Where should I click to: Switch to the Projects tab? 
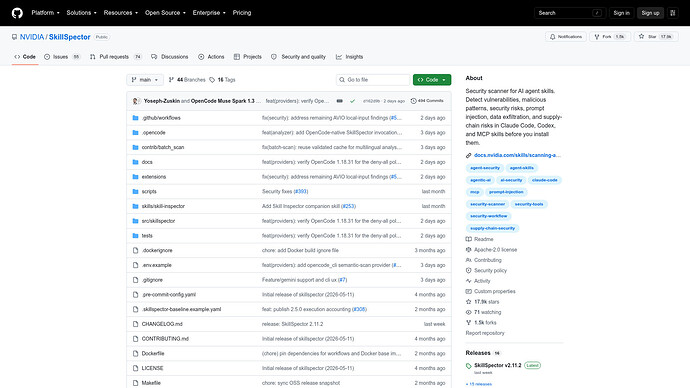248,57
